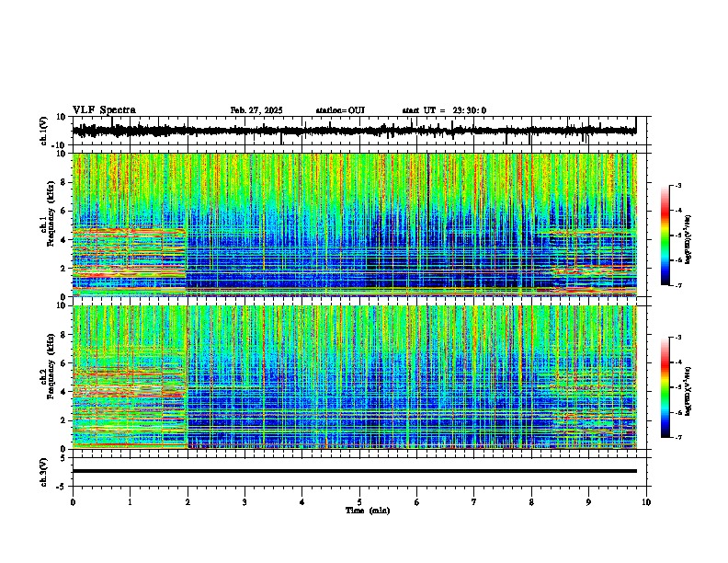The width and height of the screenshot is (728, 563).
Task: Click the "4" minute tick label
Action: pos(301,502)
